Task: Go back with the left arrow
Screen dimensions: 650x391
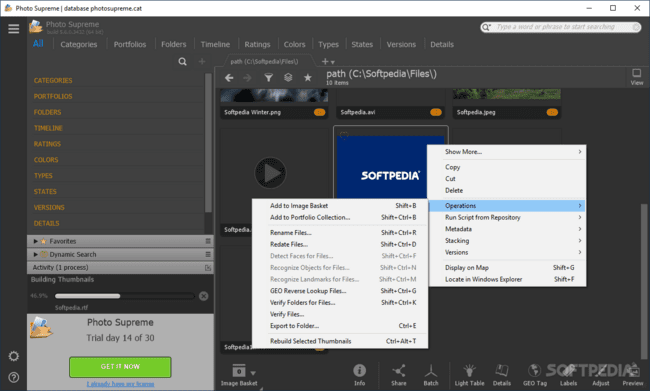Action: coord(229,78)
